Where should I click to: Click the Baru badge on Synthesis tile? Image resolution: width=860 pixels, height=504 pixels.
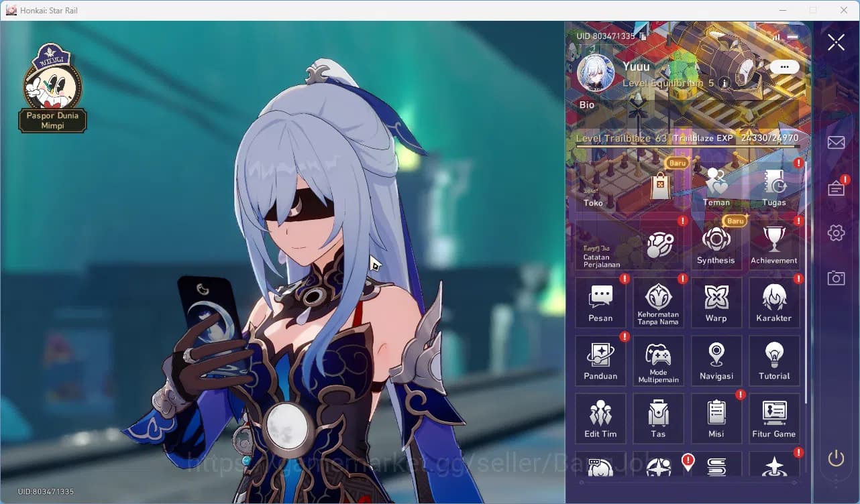(735, 220)
